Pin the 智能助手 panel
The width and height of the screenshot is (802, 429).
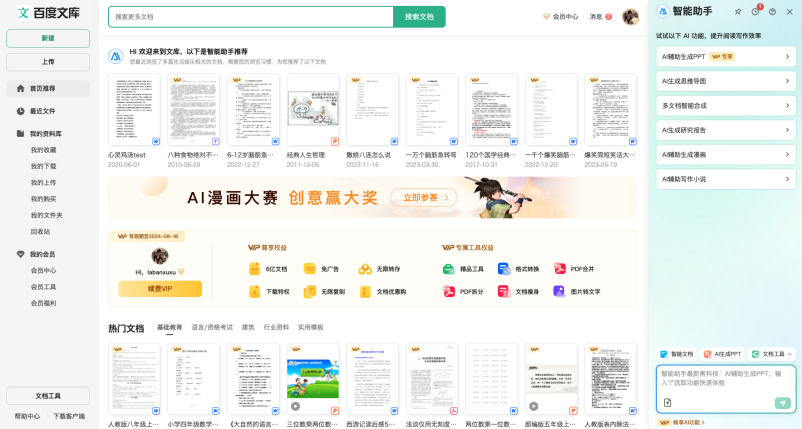pos(738,12)
